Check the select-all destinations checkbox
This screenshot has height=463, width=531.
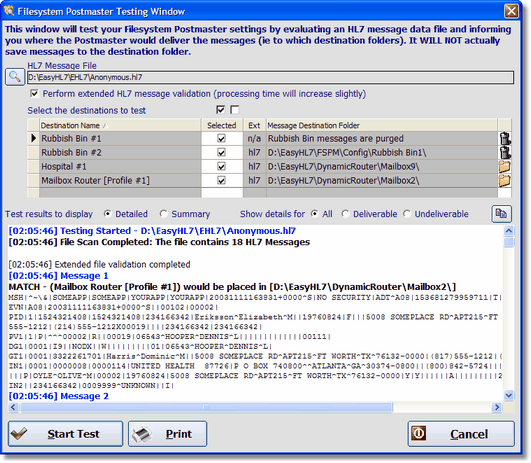click(x=220, y=109)
